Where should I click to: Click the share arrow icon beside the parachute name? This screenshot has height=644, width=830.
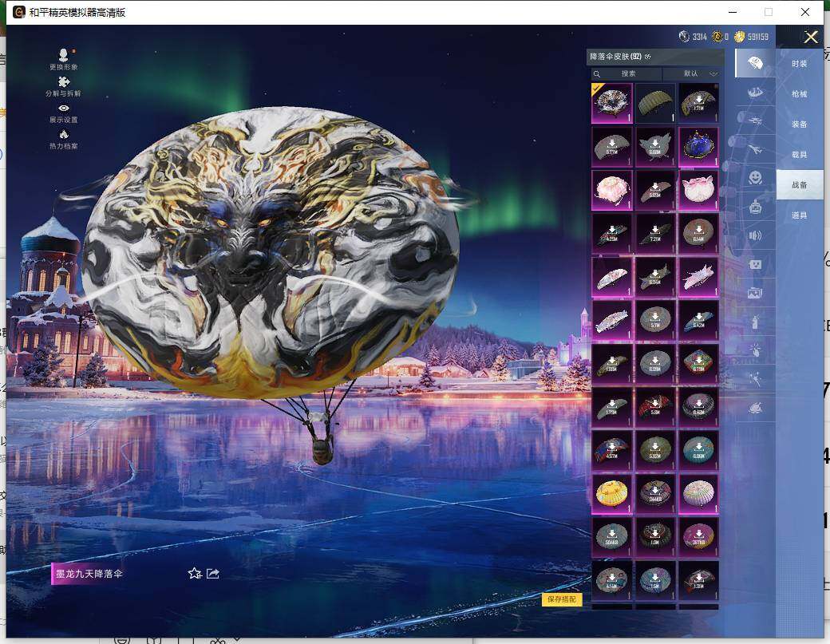[x=213, y=573]
